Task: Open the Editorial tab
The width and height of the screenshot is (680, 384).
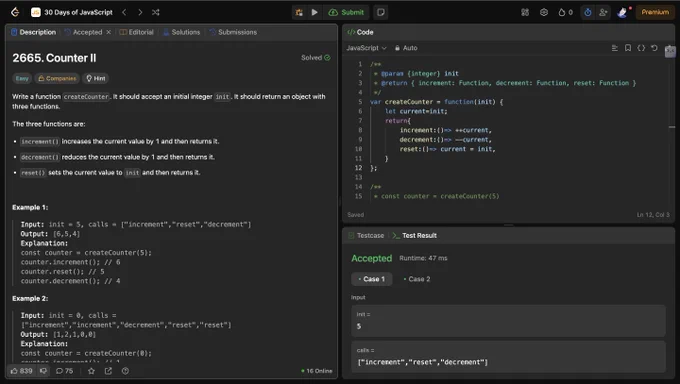Action: pyautogui.click(x=137, y=32)
